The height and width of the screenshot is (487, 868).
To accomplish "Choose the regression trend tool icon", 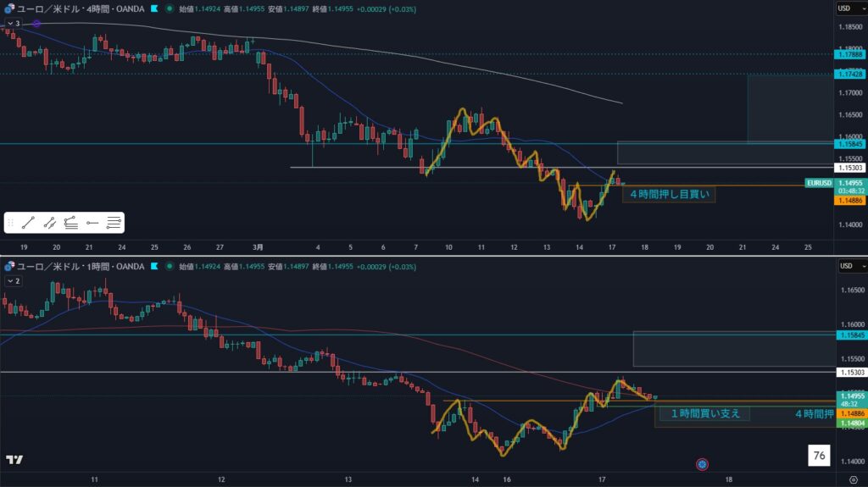I will 71,223.
